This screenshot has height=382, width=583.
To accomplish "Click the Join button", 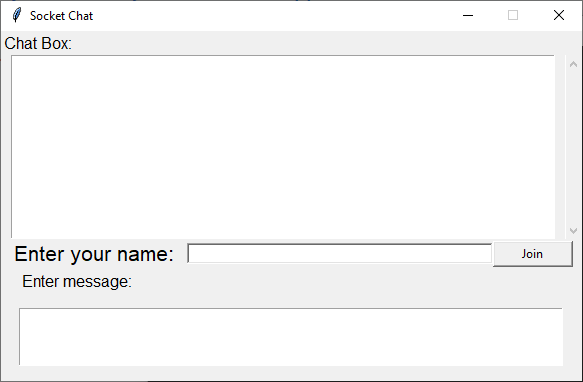I will pos(532,254).
